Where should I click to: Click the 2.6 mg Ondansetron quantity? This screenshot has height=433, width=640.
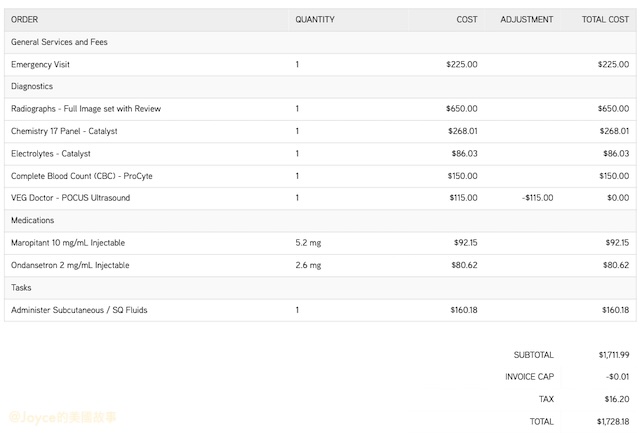308,266
